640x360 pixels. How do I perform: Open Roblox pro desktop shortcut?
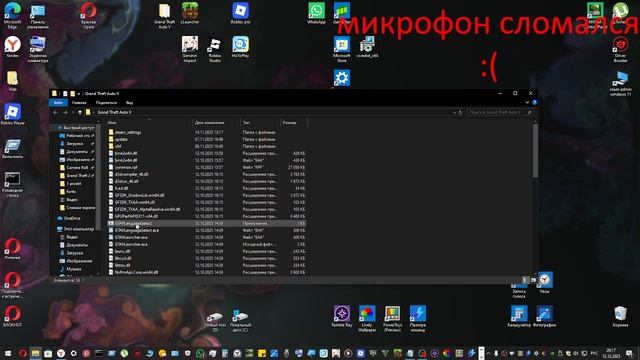(240, 13)
